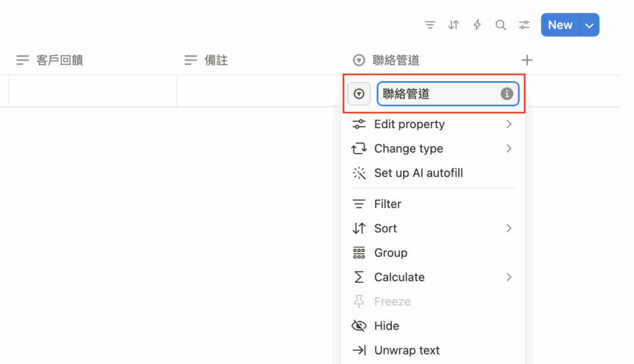
Task: Open dropdown arrow next to New button
Action: tap(589, 25)
